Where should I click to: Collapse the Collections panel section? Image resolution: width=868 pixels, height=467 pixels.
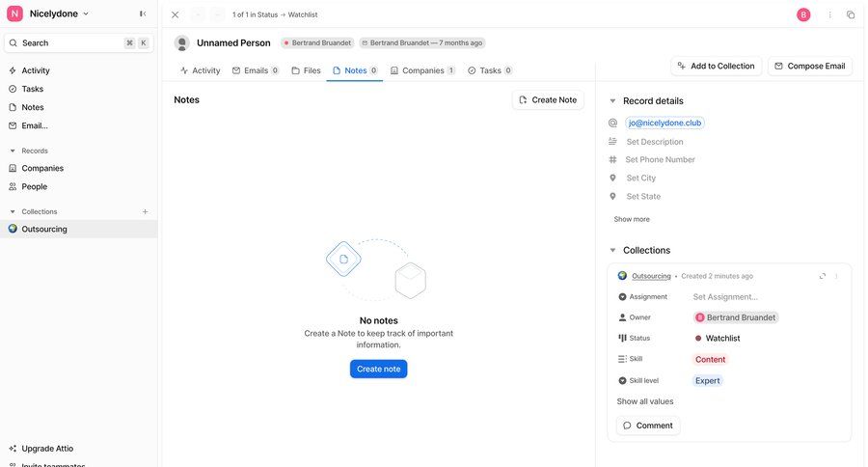pyautogui.click(x=612, y=251)
